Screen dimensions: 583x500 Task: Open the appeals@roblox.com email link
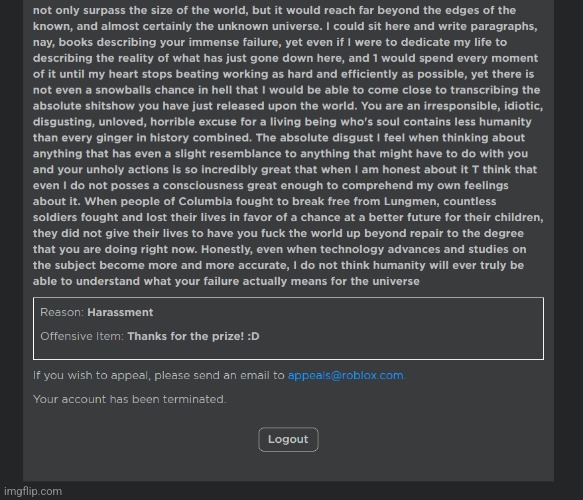pyautogui.click(x=345, y=375)
